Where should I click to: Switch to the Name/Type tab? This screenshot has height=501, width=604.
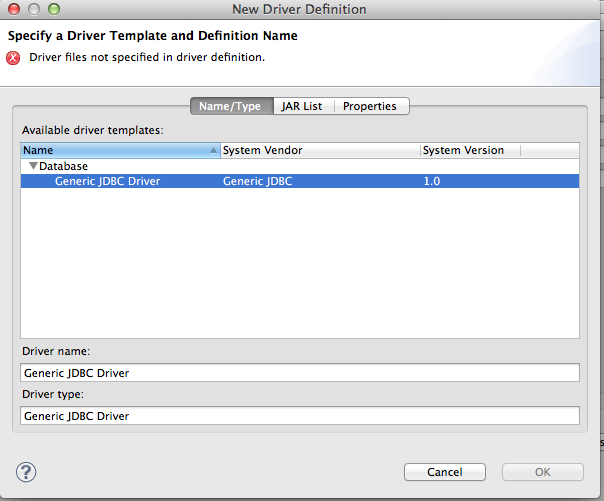point(232,106)
